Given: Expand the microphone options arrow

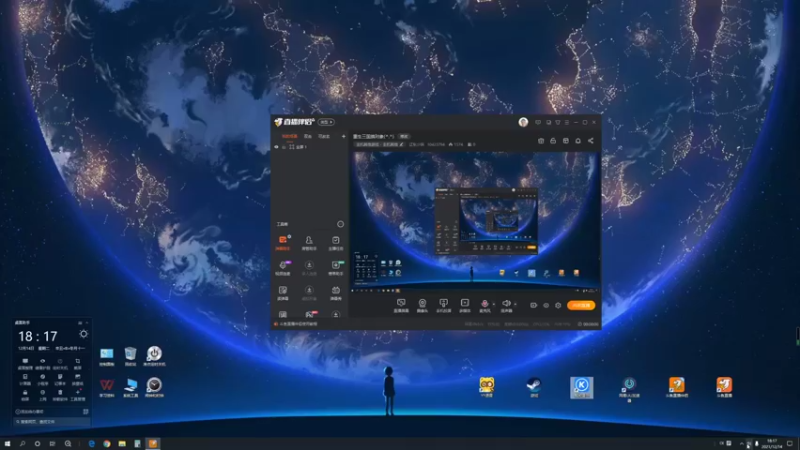Looking at the screenshot, I should tap(493, 304).
